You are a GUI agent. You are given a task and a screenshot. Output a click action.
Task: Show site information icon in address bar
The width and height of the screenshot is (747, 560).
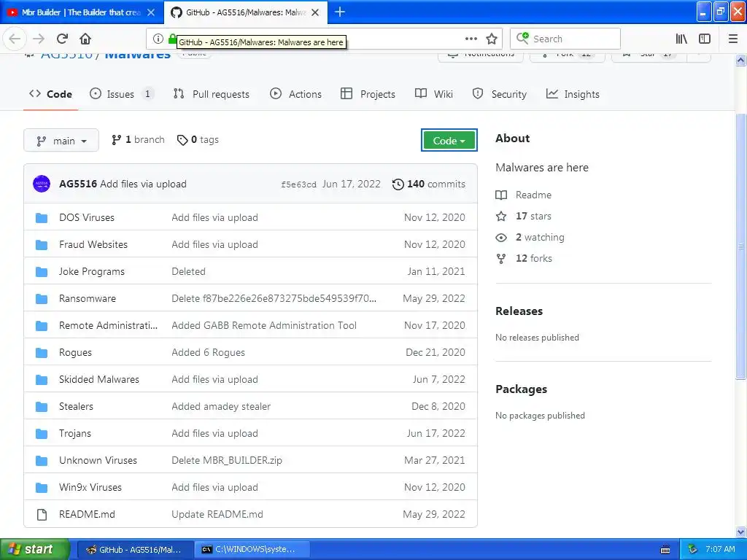(158, 39)
